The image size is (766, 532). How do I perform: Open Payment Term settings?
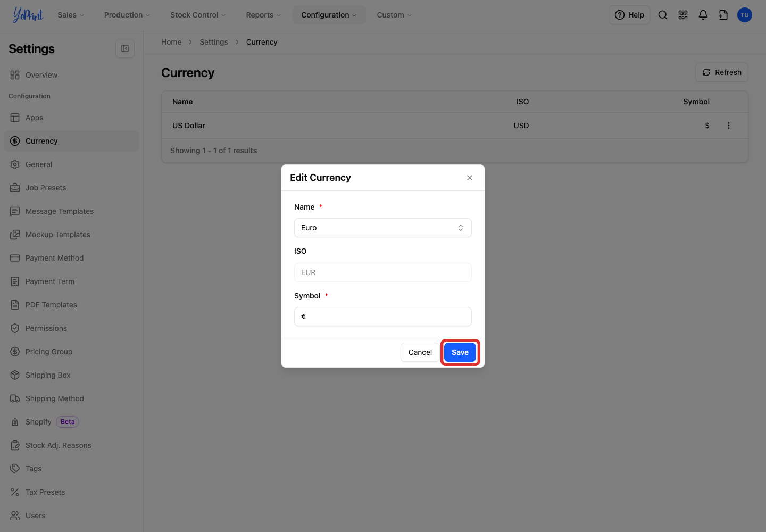[71, 281]
